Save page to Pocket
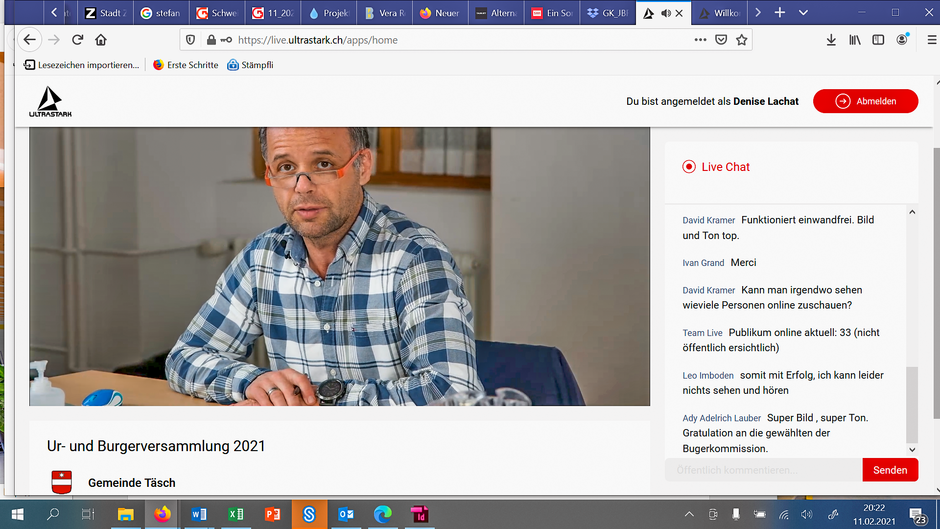This screenshot has width=940, height=529. [721, 40]
